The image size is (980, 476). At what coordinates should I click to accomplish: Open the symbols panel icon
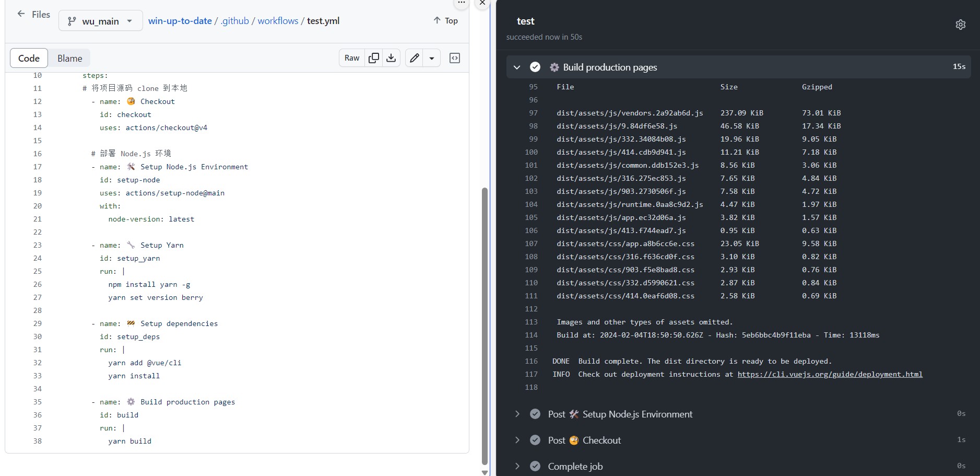[455, 58]
